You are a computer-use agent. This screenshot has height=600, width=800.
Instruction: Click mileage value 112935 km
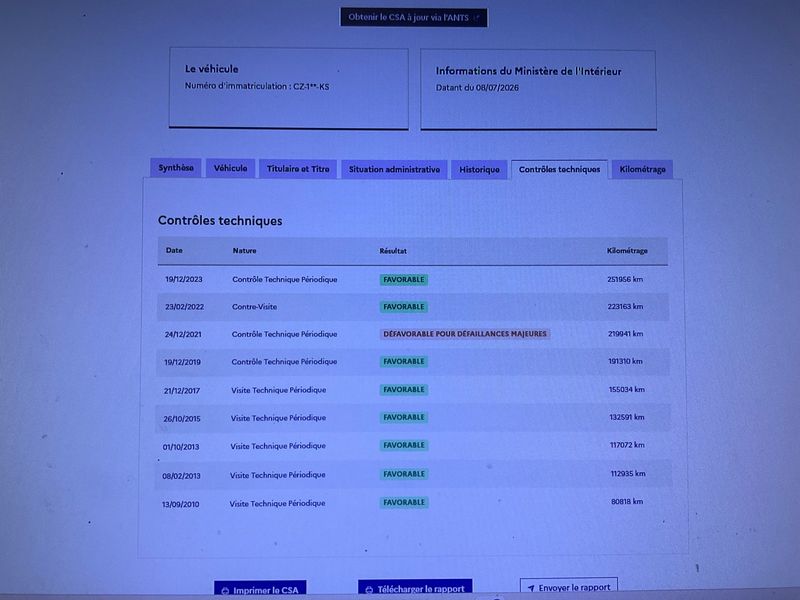(628, 474)
